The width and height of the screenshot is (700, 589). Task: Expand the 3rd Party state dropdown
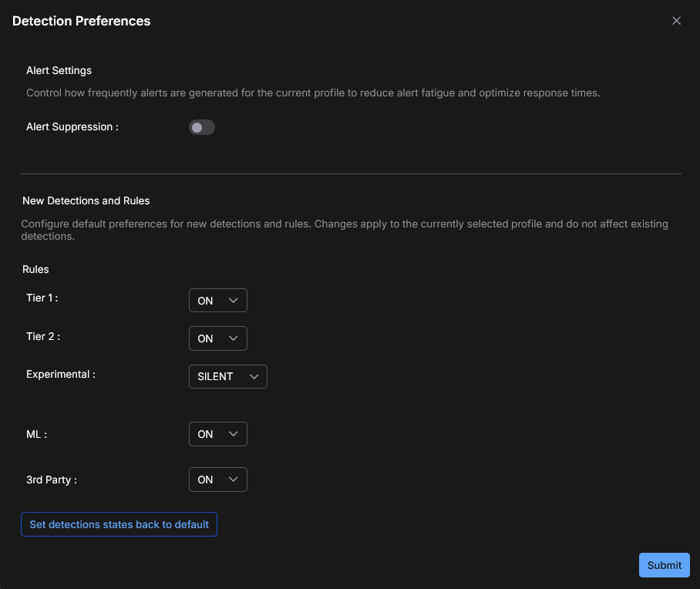click(x=217, y=480)
